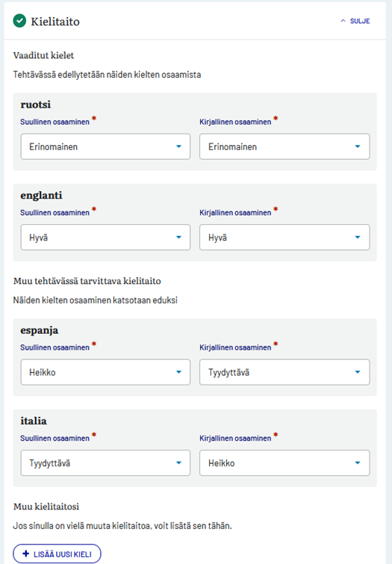392x564 pixels.
Task: Open the espanja Kirjallinen osaaminen dropdown showing Tyydyttävä
Action: (x=284, y=372)
